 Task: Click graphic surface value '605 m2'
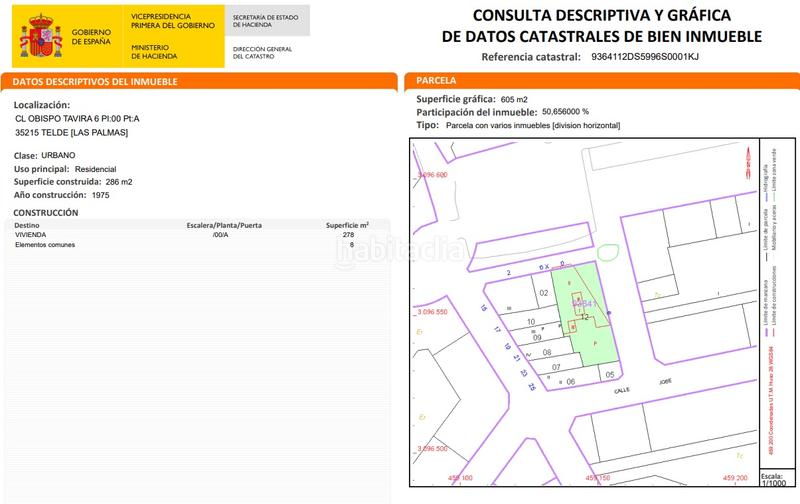(x=514, y=99)
